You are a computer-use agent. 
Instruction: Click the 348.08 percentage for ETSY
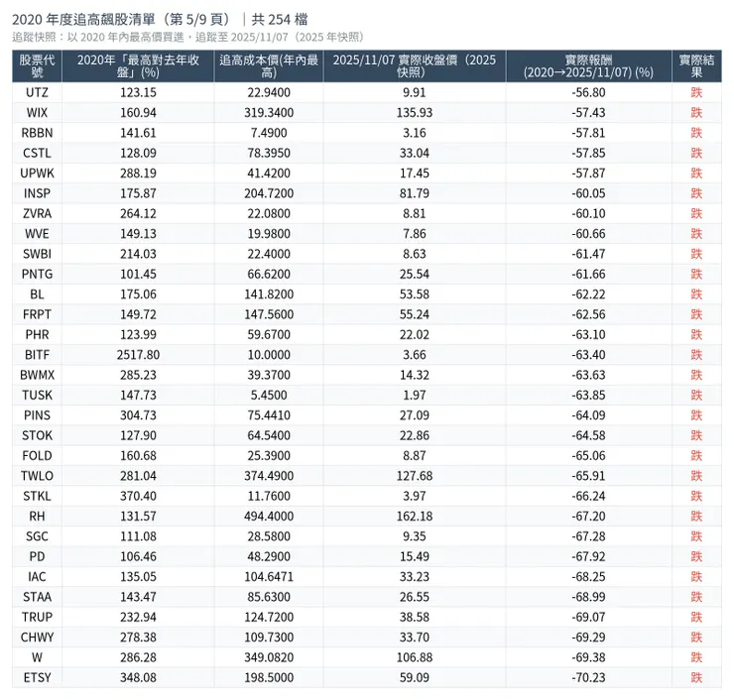click(x=138, y=677)
